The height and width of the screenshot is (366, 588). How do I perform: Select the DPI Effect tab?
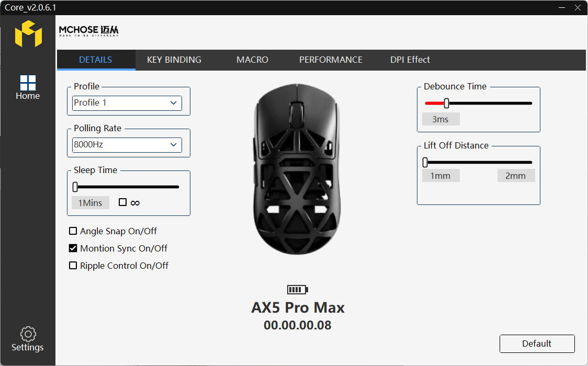(410, 60)
